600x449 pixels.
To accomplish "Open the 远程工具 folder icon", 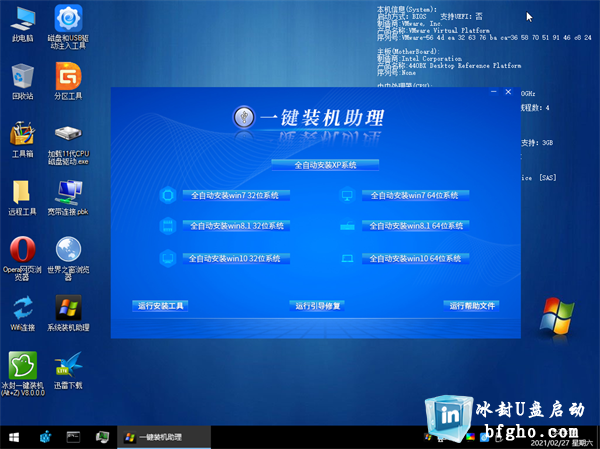I will [x=22, y=197].
